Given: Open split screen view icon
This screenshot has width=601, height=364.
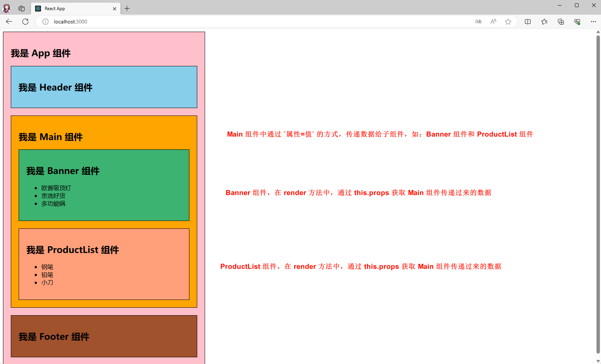Looking at the screenshot, I should click(528, 22).
